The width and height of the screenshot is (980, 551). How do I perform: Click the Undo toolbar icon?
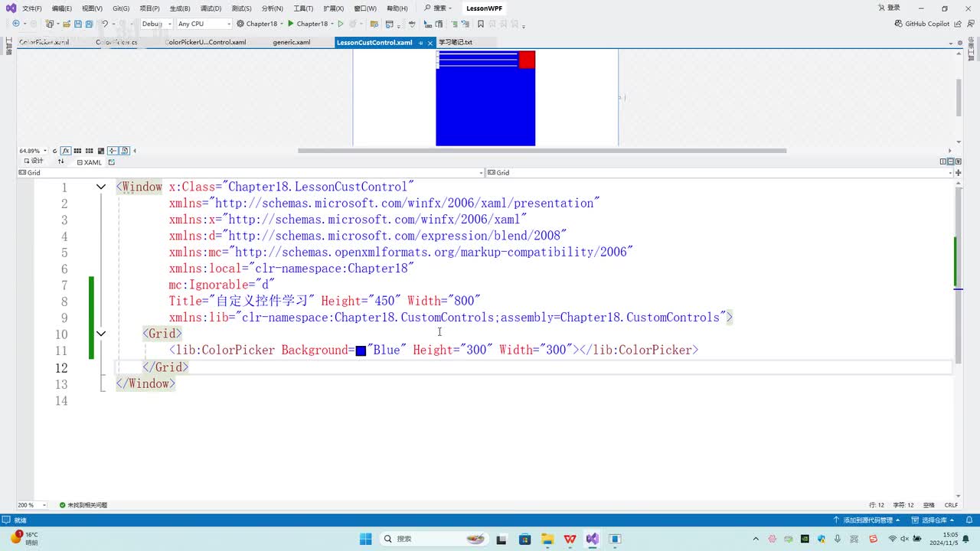point(105,24)
